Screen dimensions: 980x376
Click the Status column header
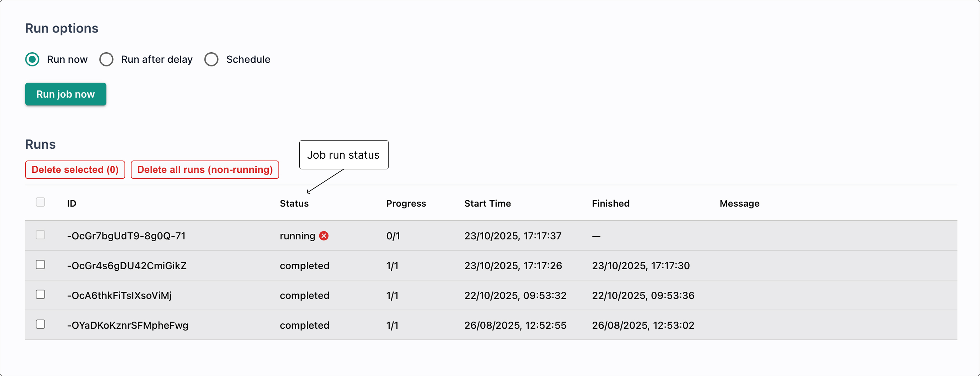(x=294, y=204)
